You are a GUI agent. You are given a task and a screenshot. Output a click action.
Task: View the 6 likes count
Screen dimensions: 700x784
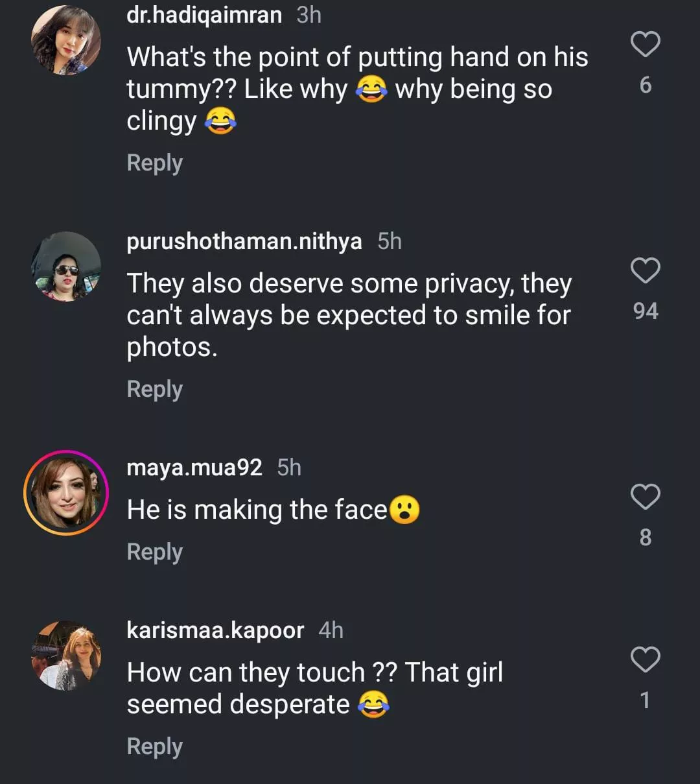(646, 85)
